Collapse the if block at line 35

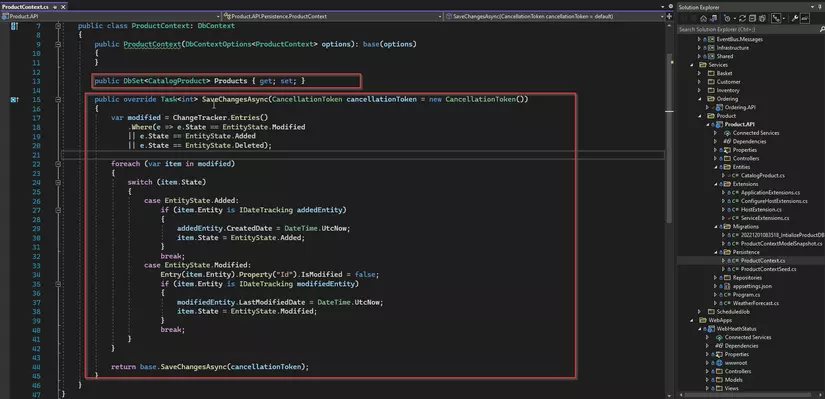[x=58, y=284]
